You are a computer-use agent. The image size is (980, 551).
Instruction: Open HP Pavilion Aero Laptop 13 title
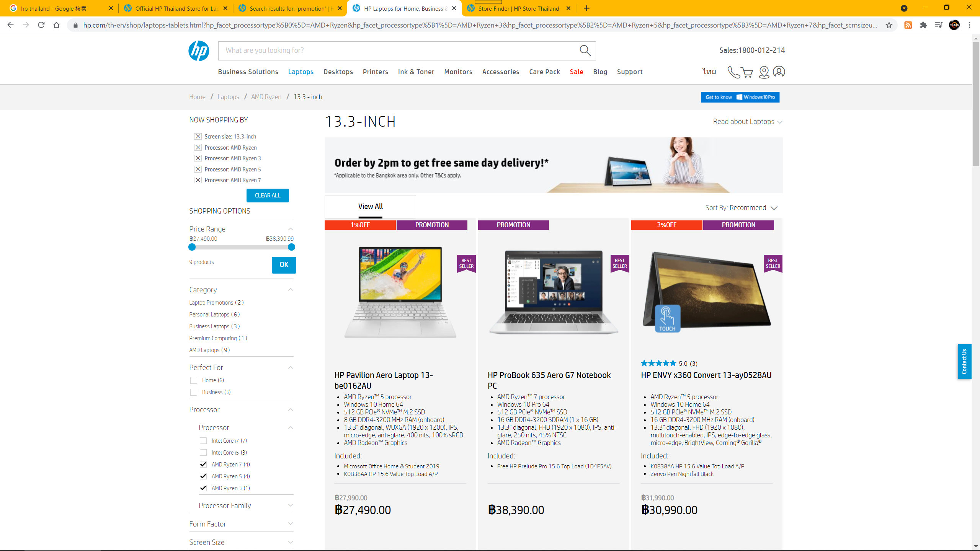(x=383, y=380)
